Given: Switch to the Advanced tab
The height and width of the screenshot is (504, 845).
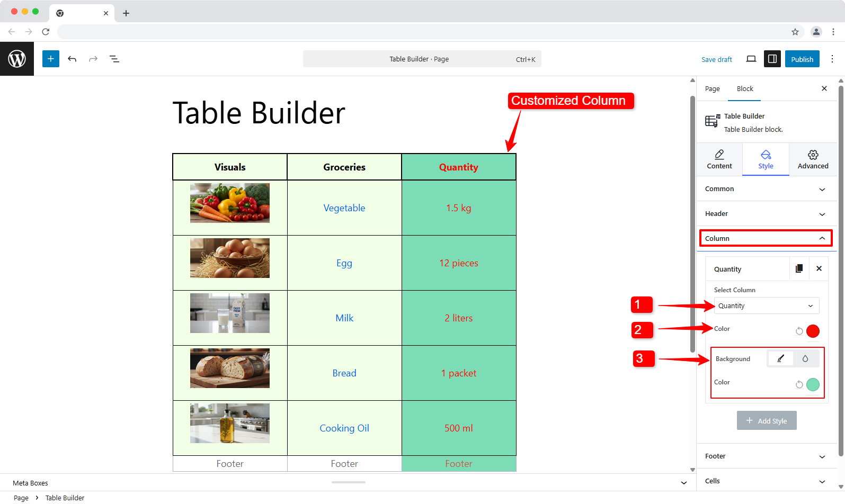Looking at the screenshot, I should tap(813, 159).
